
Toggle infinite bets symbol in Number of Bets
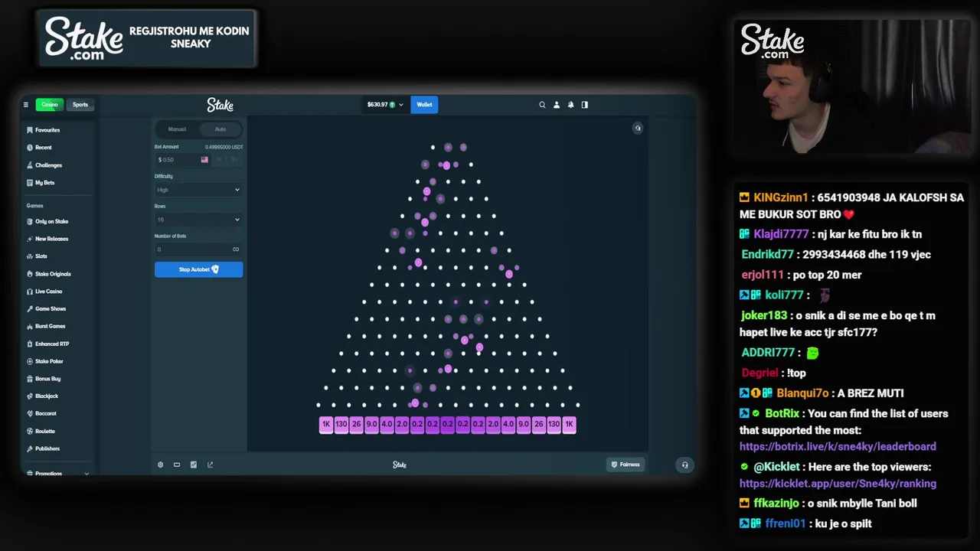click(x=236, y=249)
